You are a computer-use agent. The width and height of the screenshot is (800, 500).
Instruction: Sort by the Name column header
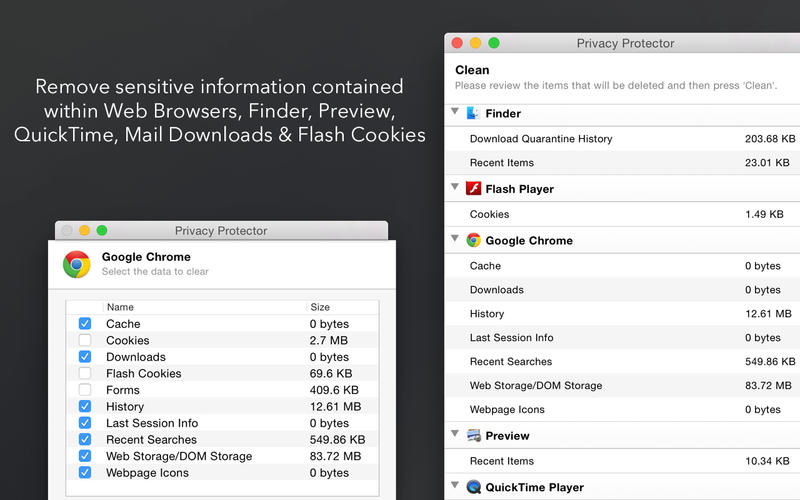[x=205, y=307]
